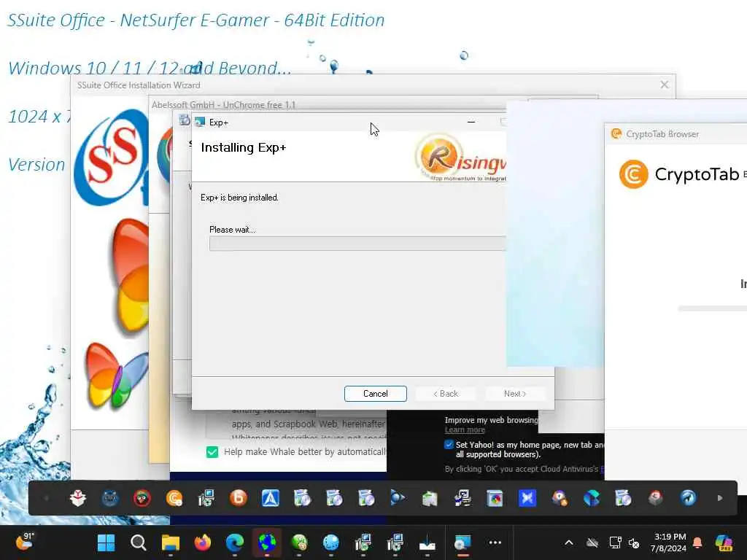The height and width of the screenshot is (560, 747).
Task: Launch Firefox from taskbar
Action: tap(203, 542)
